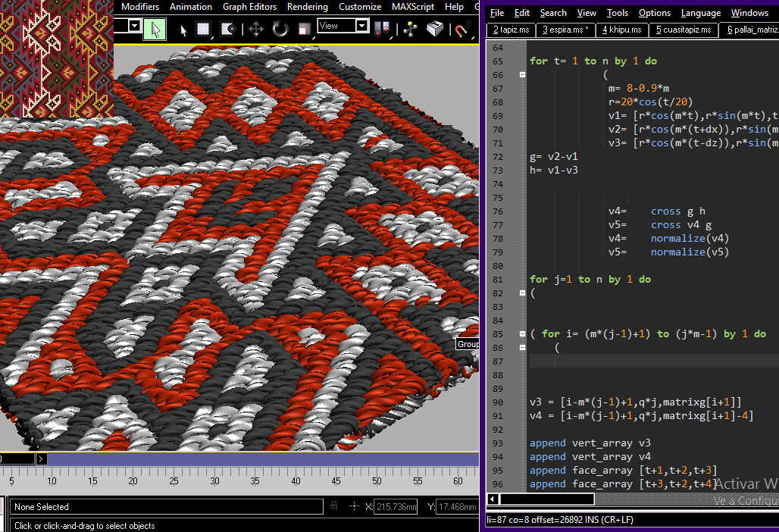The width and height of the screenshot is (779, 532).
Task: Click the code line "m= 8-0.9*m"
Action: tap(639, 89)
